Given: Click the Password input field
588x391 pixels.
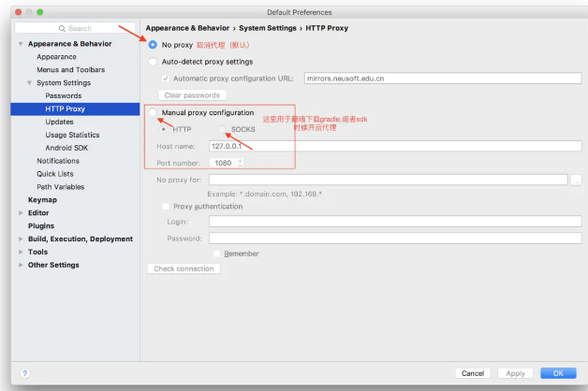Looking at the screenshot, I should (395, 239).
